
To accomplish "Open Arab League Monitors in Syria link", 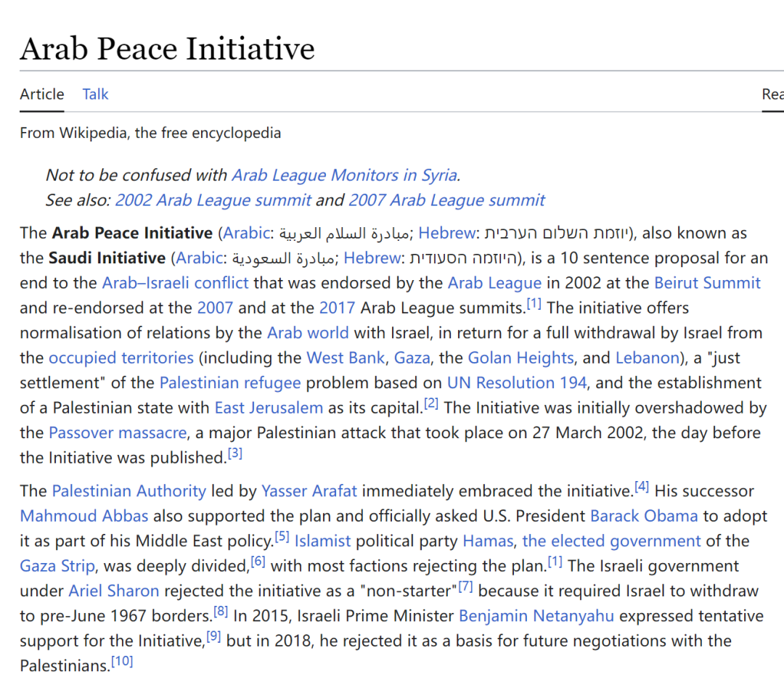I will click(345, 175).
